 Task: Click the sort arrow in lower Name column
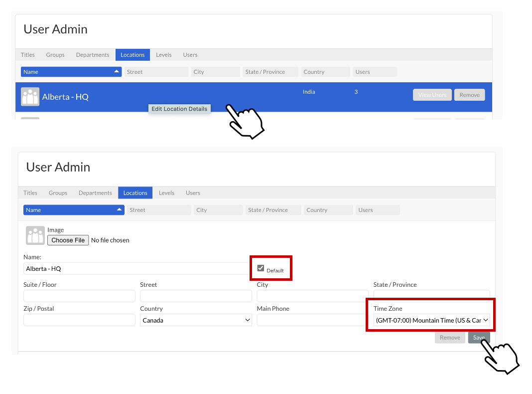[119, 210]
